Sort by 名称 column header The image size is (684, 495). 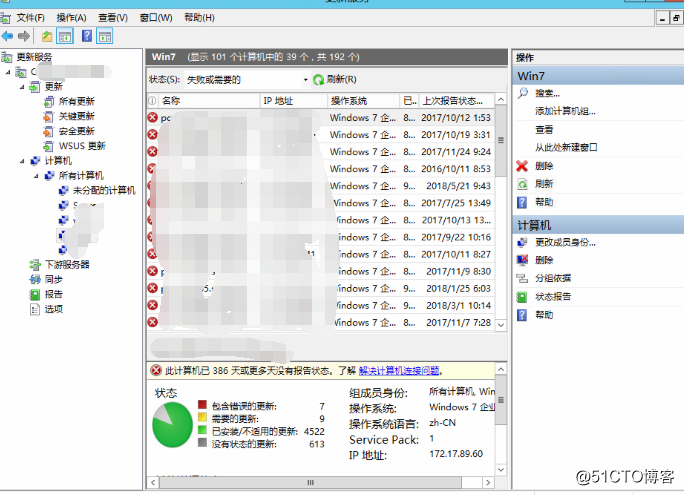208,101
